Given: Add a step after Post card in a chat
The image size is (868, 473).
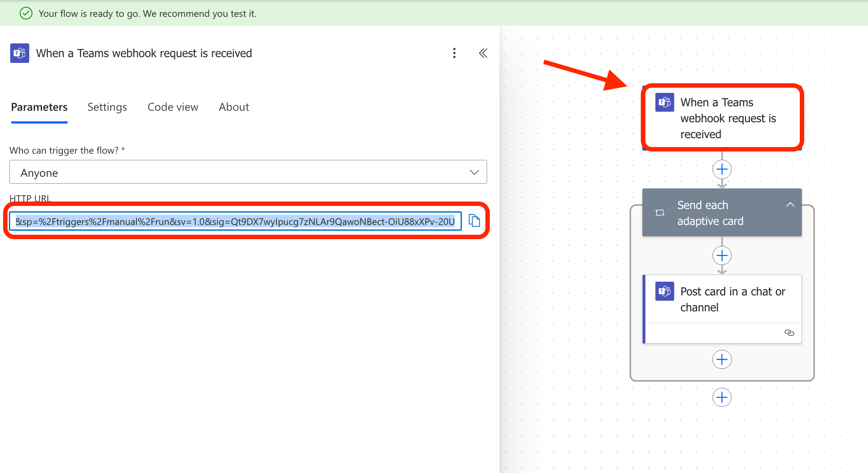Looking at the screenshot, I should pyautogui.click(x=722, y=359).
